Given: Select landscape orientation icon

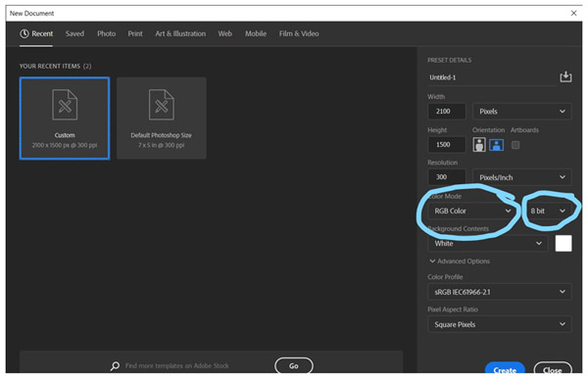Looking at the screenshot, I should (496, 145).
